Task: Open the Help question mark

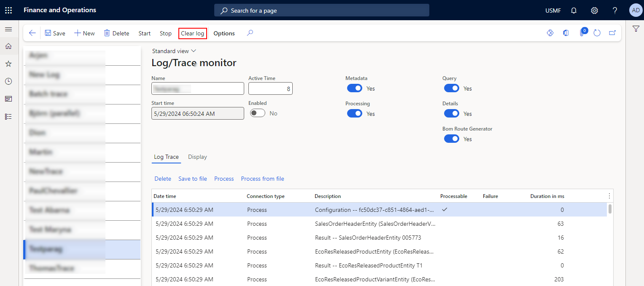Action: 615,11
